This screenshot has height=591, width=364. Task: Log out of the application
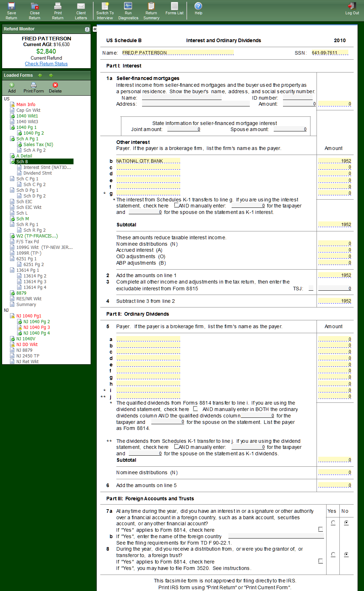(x=352, y=9)
